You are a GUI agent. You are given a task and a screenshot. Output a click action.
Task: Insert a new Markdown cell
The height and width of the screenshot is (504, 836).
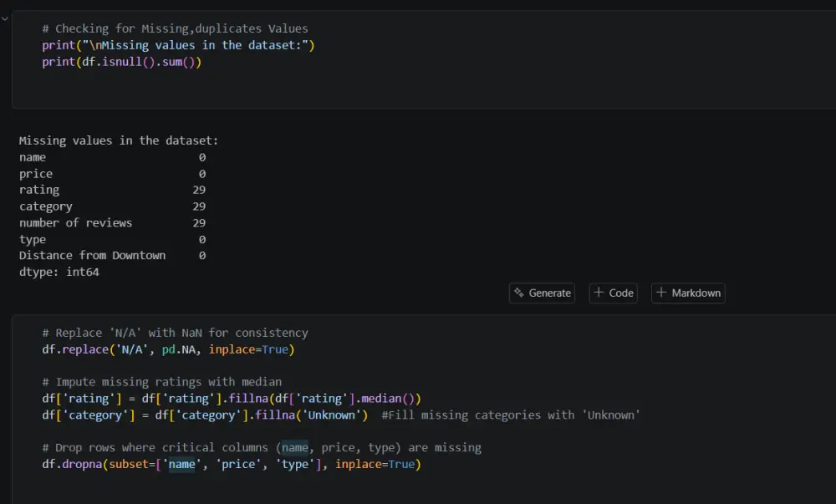[687, 293]
